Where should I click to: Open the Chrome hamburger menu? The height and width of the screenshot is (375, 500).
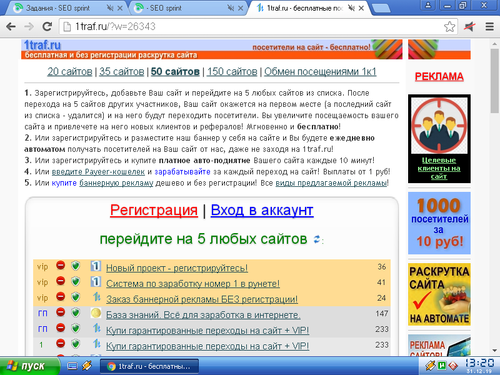coord(489,27)
